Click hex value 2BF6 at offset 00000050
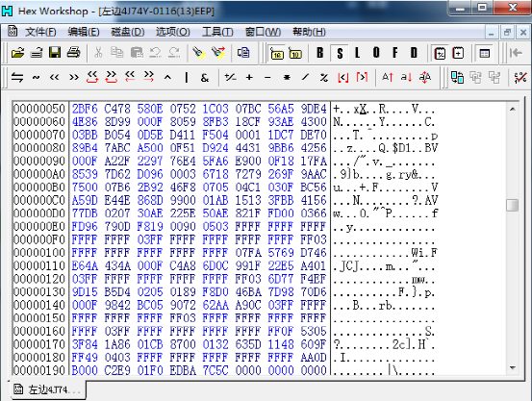 point(85,109)
